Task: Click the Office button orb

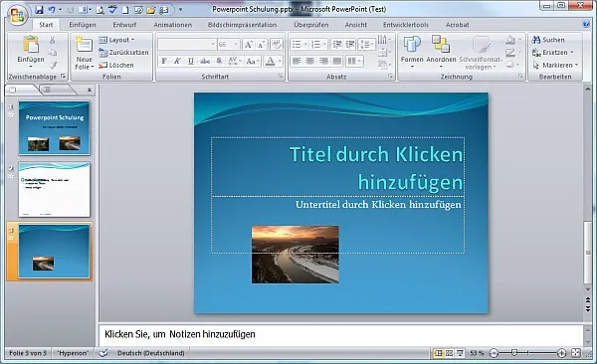Action: click(18, 15)
